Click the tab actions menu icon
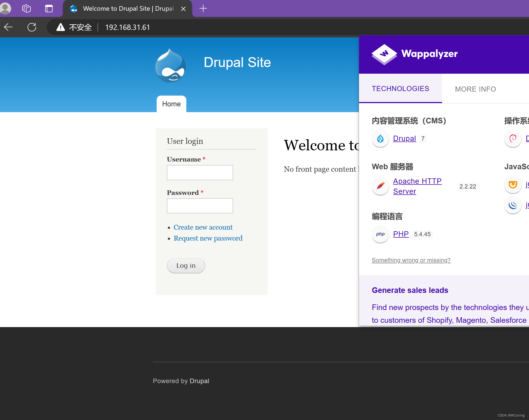529x420 pixels. (49, 9)
